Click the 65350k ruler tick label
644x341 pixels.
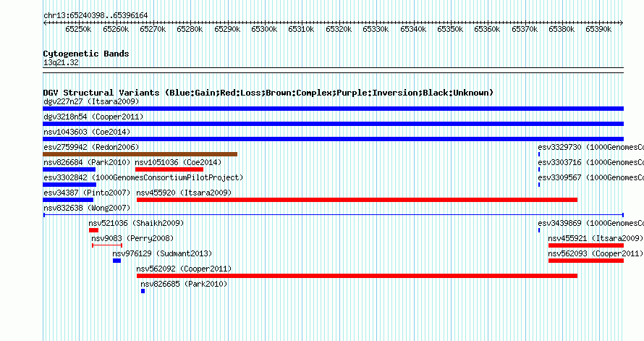(450, 29)
